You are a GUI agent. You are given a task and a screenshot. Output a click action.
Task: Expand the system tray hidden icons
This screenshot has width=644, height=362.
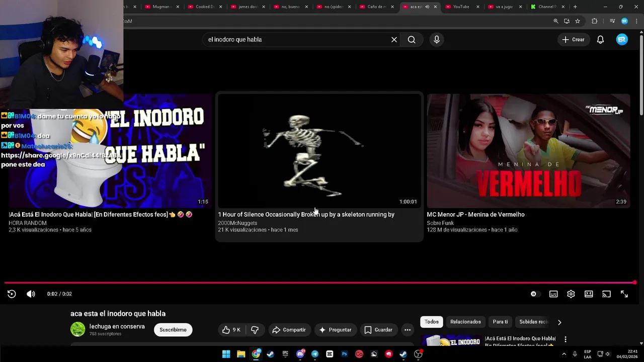click(x=563, y=354)
